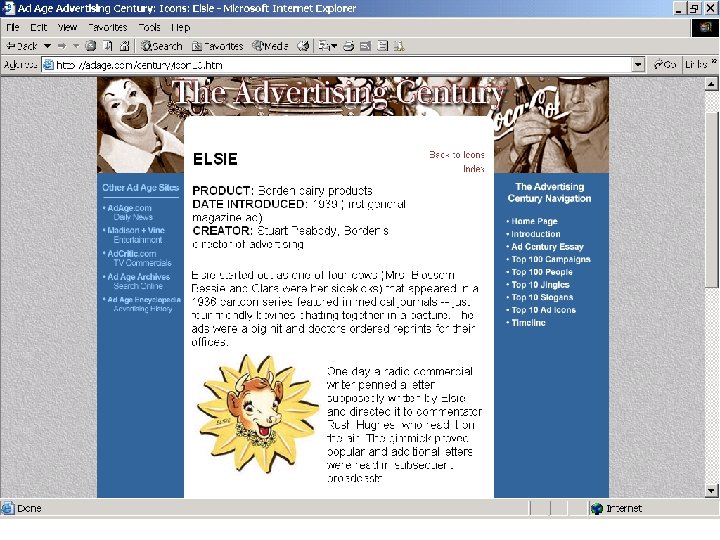Viewport: 720px width, 540px height.
Task: Click the vertical scrollbar down arrow
Action: [x=711, y=491]
